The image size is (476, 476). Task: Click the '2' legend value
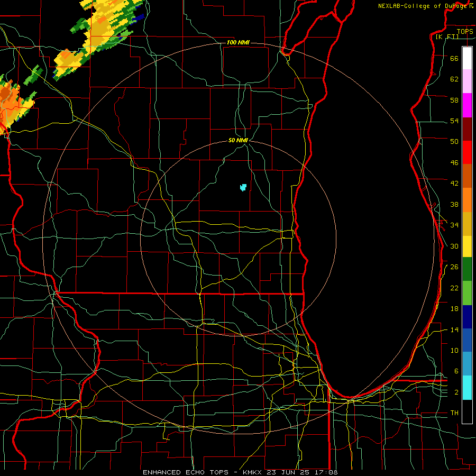pyautogui.click(x=456, y=392)
